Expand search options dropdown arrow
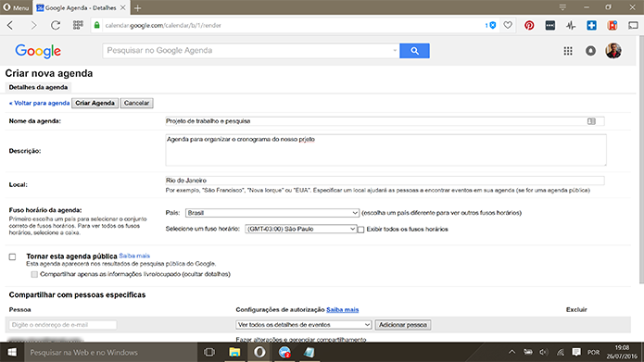 pyautogui.click(x=395, y=51)
